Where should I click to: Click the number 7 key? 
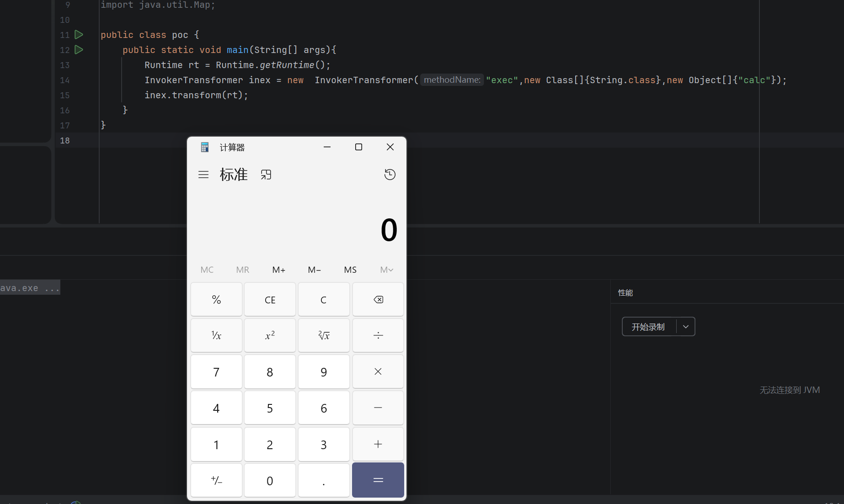(x=216, y=372)
